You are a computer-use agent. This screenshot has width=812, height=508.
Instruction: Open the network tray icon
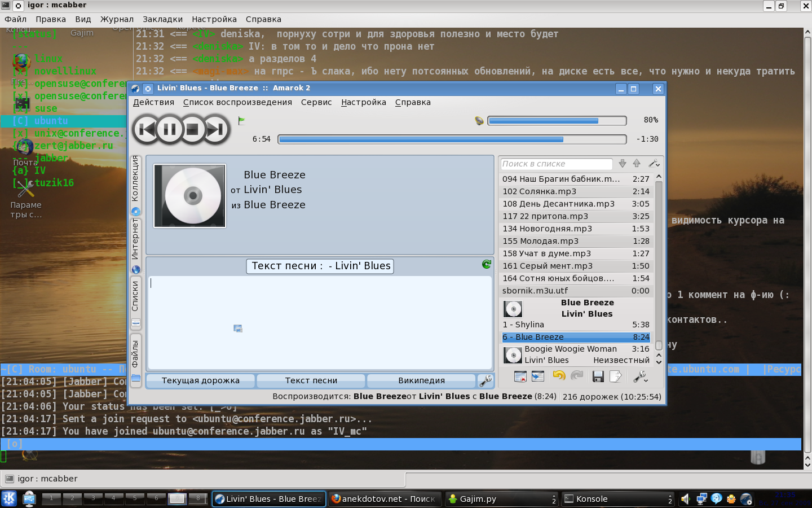(x=701, y=499)
